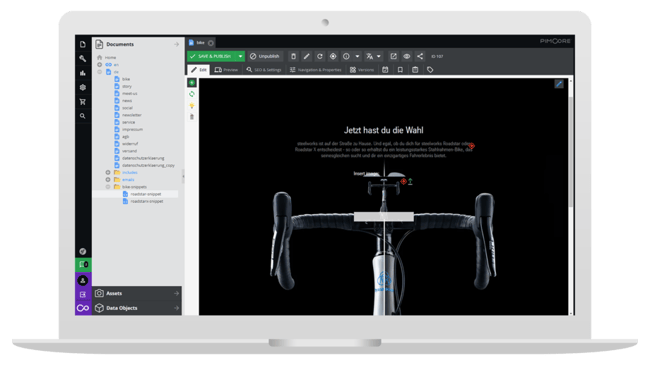Select 'newsletter' in the document tree

click(132, 115)
